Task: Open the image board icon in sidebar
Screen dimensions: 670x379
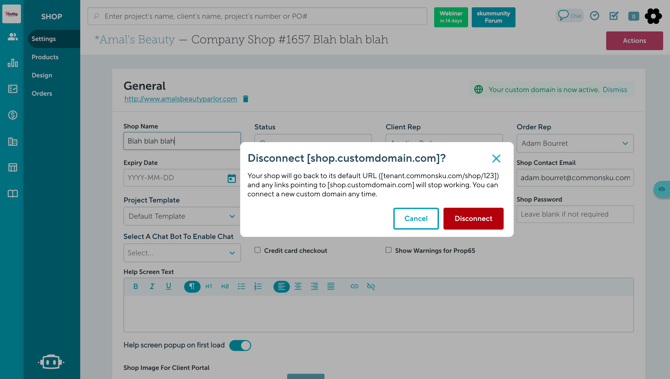Action: [x=12, y=89]
